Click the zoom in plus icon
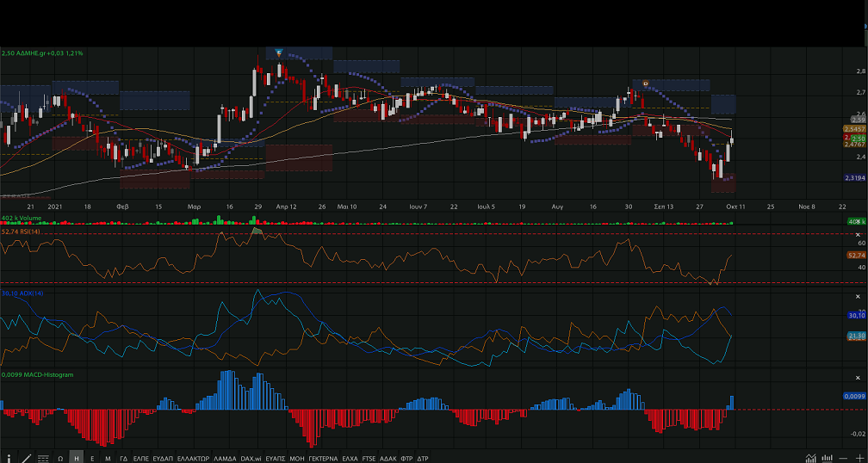 click(859, 458)
